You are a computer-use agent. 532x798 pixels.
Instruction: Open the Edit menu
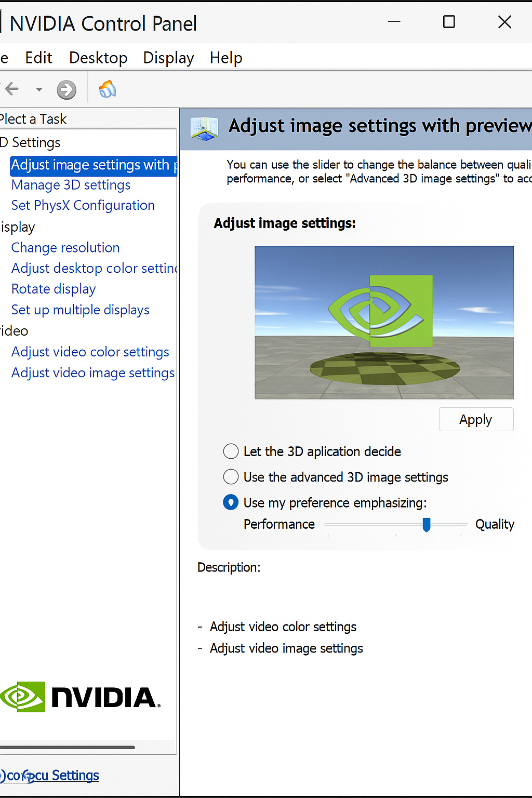click(x=38, y=57)
